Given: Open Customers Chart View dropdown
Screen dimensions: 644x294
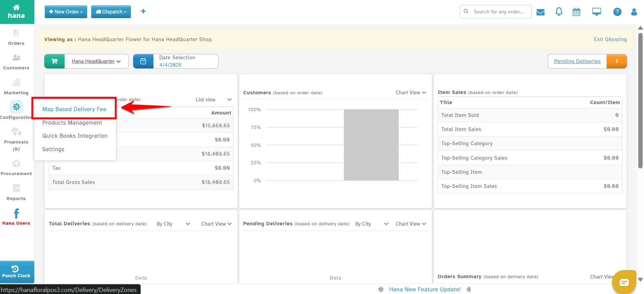Looking at the screenshot, I should (411, 93).
